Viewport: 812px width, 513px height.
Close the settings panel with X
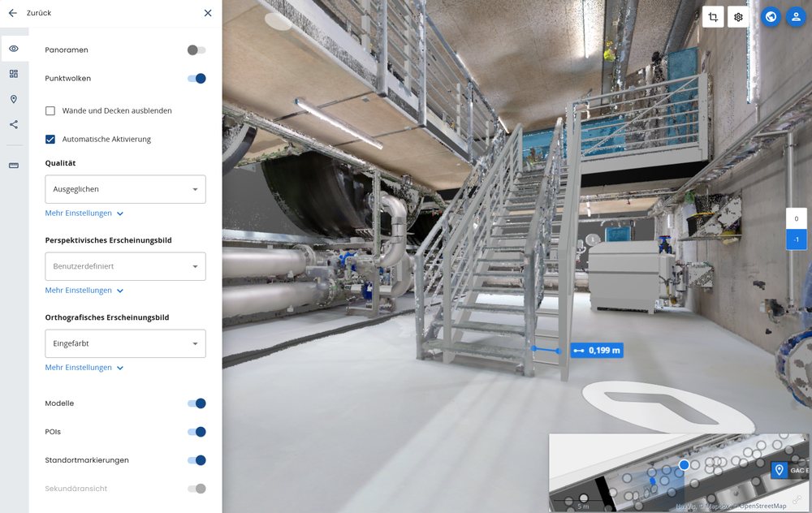click(x=208, y=13)
